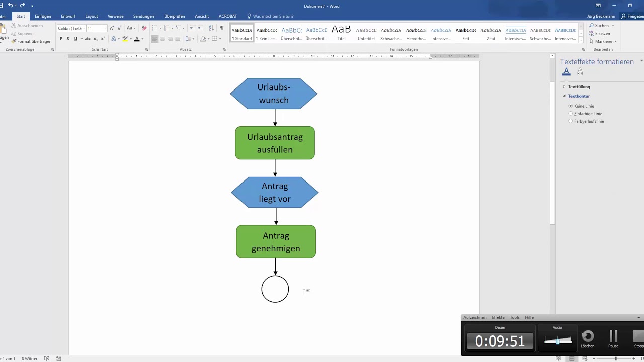The height and width of the screenshot is (362, 644).
Task: Select Farbverlaufslinie radio option
Action: point(571,121)
